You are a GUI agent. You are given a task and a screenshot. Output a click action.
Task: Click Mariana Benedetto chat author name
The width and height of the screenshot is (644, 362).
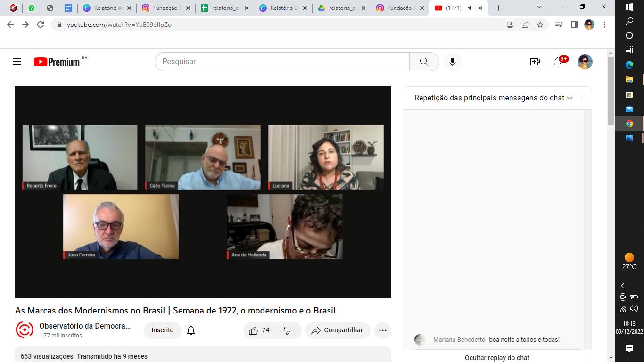pyautogui.click(x=459, y=339)
